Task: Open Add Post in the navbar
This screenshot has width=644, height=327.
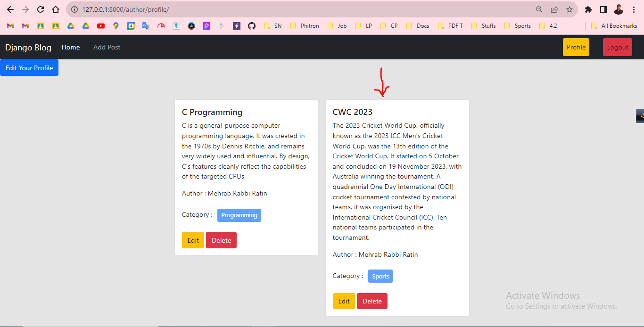Action: [107, 47]
